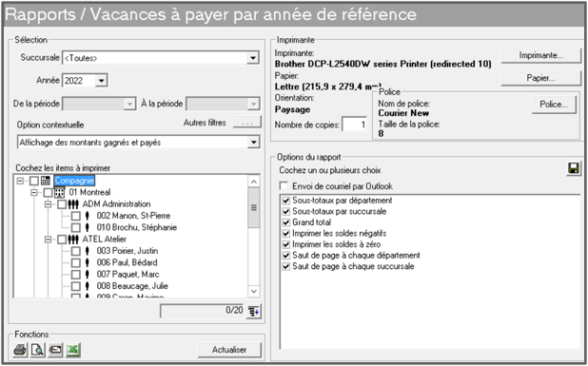Click the printer icon under Fonctions

pos(20,350)
